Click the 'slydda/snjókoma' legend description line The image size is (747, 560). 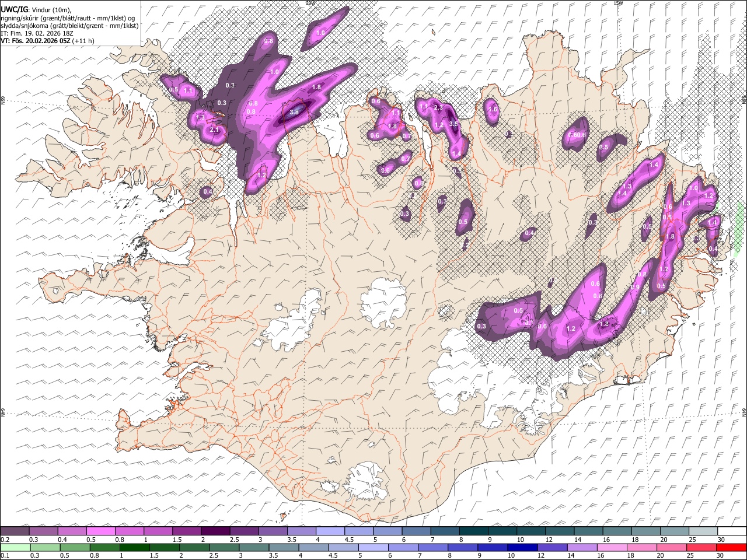[69, 26]
